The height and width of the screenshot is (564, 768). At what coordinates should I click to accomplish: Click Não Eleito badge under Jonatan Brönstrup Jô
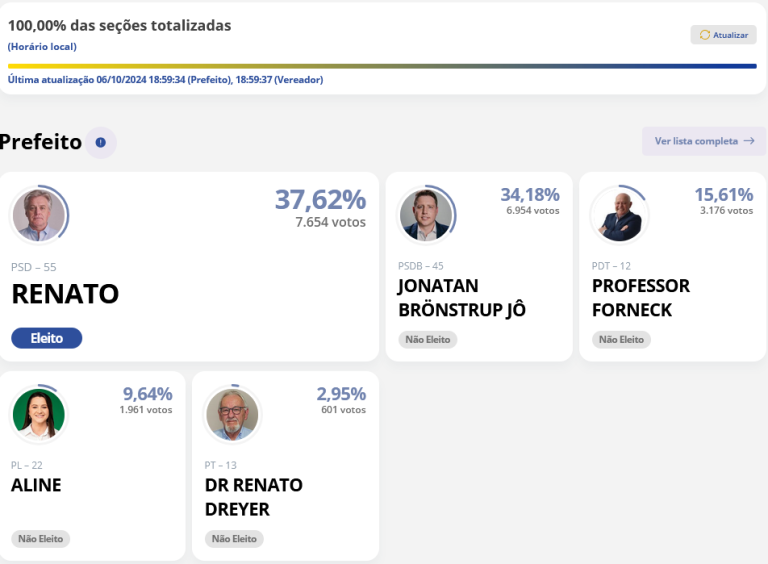[428, 340]
